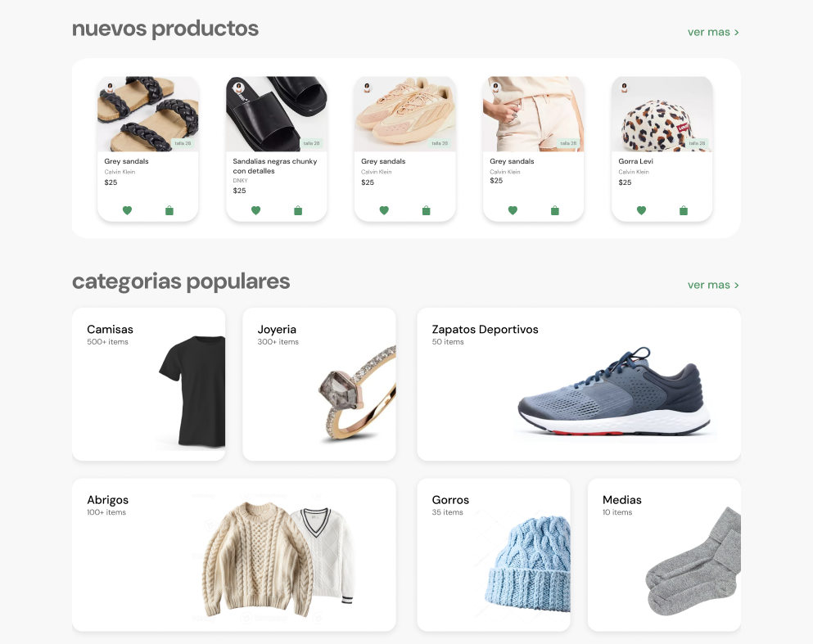Toggle favorite heart on braided sandals card
This screenshot has width=813, height=644.
click(x=127, y=210)
